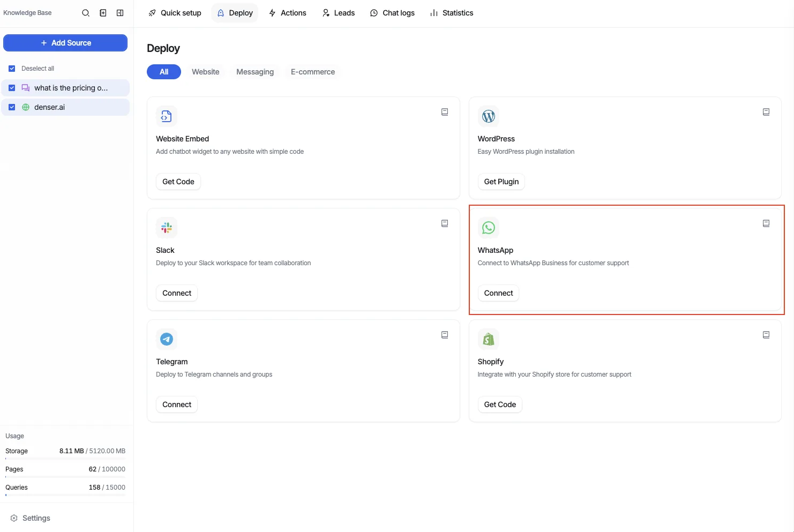Click the Settings gear icon
This screenshot has height=532, width=794.
coord(14,518)
